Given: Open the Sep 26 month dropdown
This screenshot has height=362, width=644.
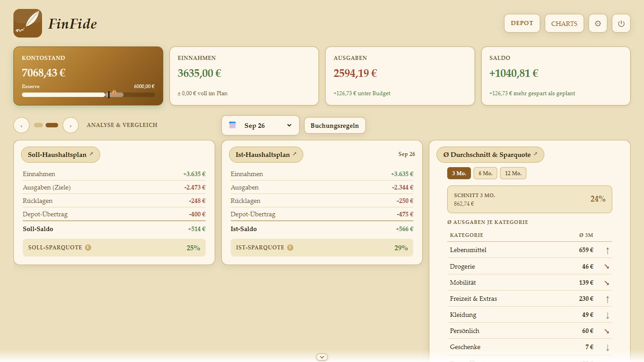Looking at the screenshot, I should click(x=260, y=125).
